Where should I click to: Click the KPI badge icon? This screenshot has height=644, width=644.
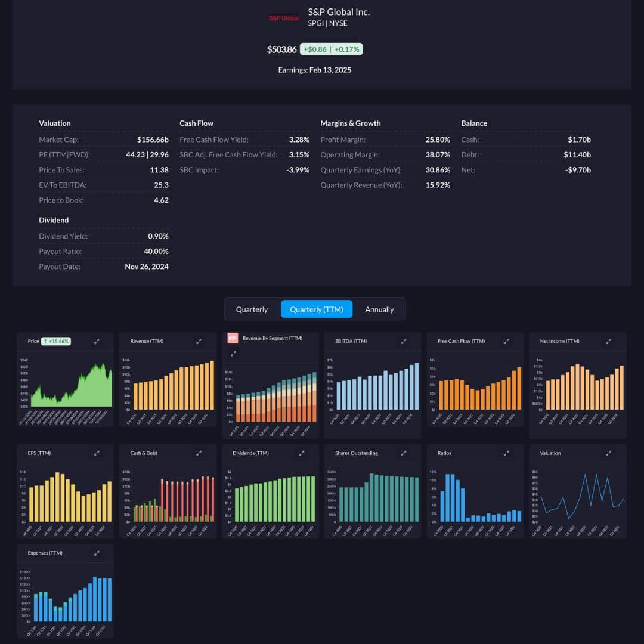(233, 338)
